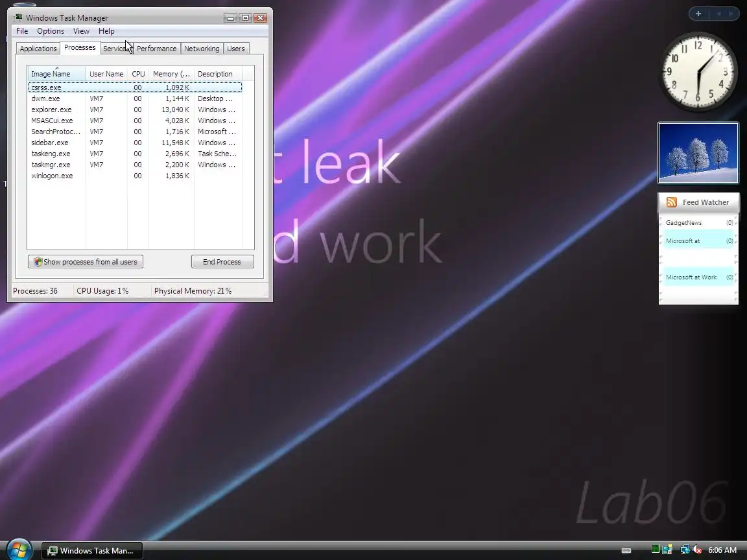Click the muted volume speaker tray icon
The image size is (747, 560).
click(x=697, y=550)
